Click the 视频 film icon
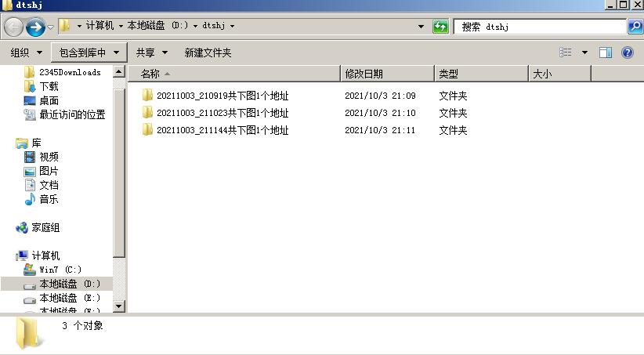The image size is (644, 355). [x=30, y=157]
